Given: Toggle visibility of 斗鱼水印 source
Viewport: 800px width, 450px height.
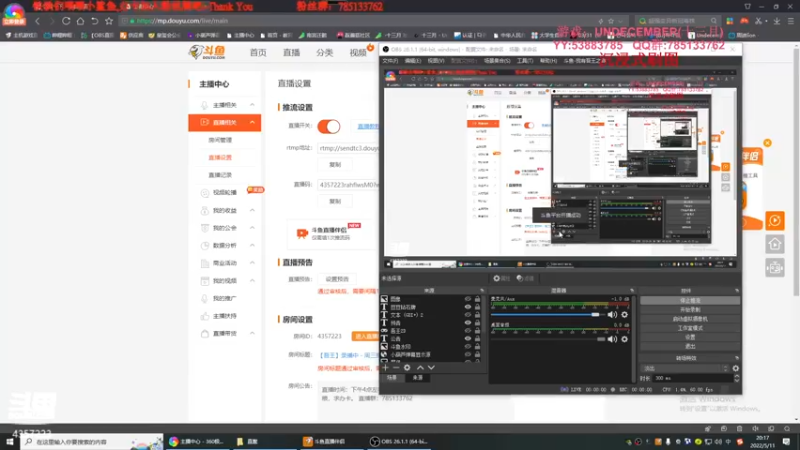Looking at the screenshot, I should [x=467, y=346].
